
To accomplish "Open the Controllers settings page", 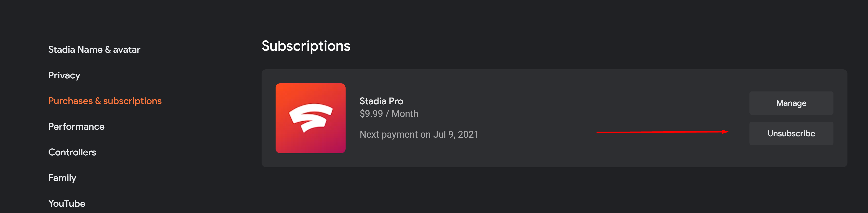I will pos(72,152).
